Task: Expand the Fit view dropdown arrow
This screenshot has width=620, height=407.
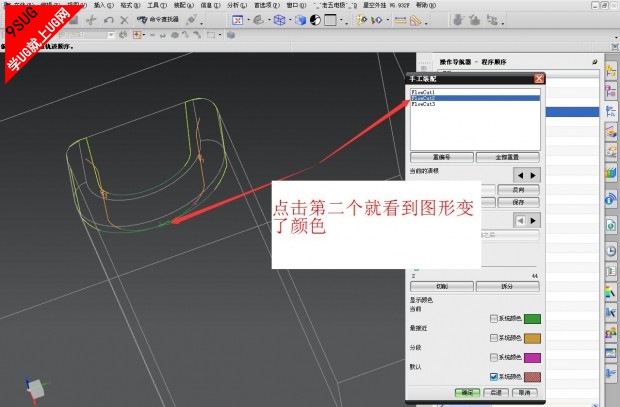Action: (248, 20)
